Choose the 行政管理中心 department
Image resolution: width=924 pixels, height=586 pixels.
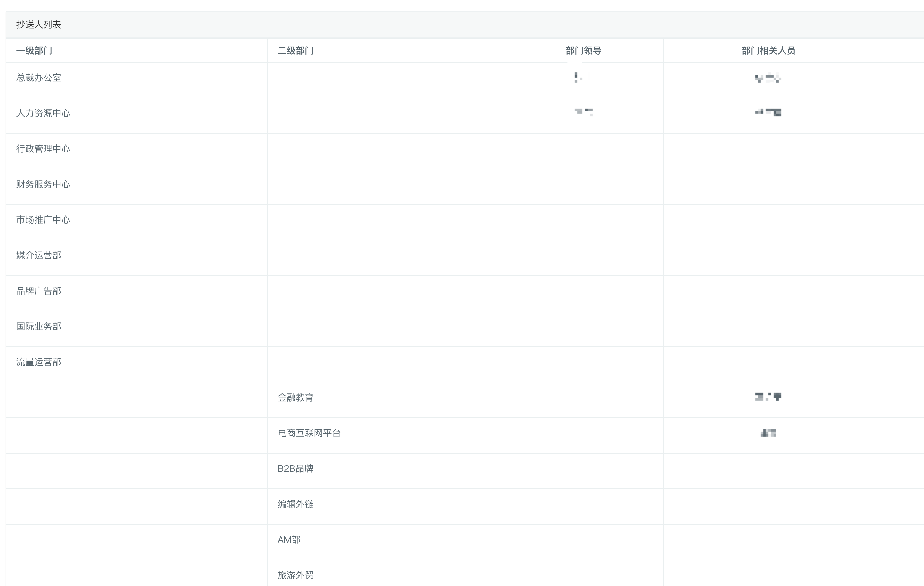tap(43, 149)
